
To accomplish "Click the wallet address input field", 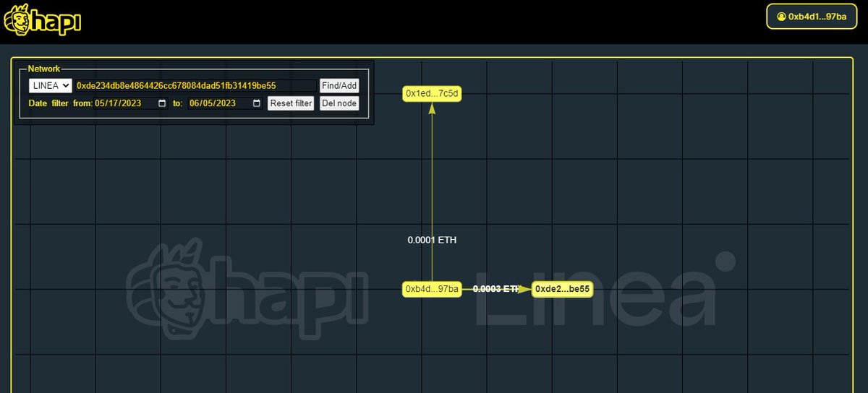I will [x=195, y=85].
